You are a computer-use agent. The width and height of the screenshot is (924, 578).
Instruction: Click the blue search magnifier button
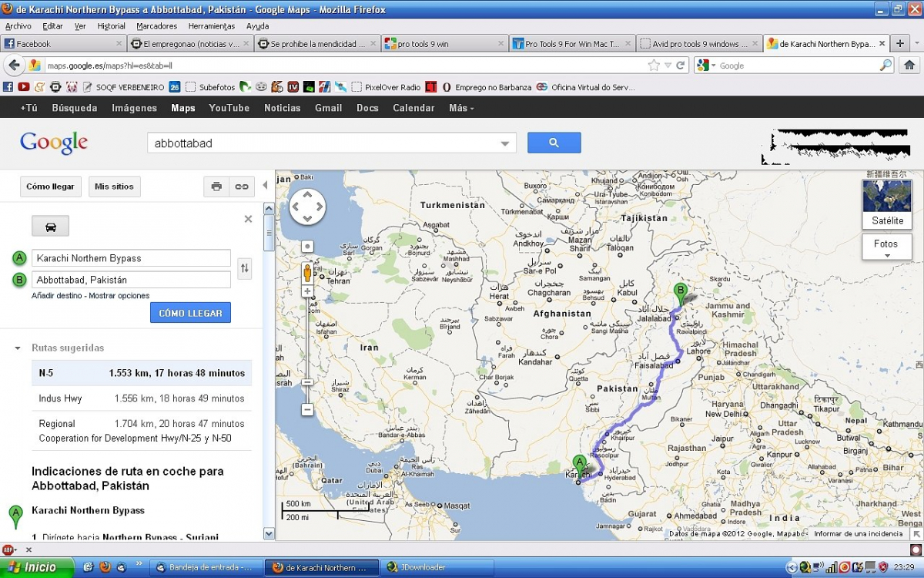tap(554, 143)
